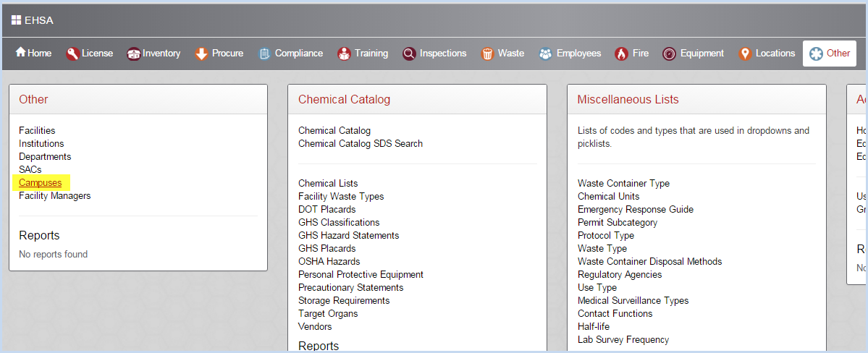Open the GHS Classifications link
Image resolution: width=868 pixels, height=353 pixels.
(339, 222)
